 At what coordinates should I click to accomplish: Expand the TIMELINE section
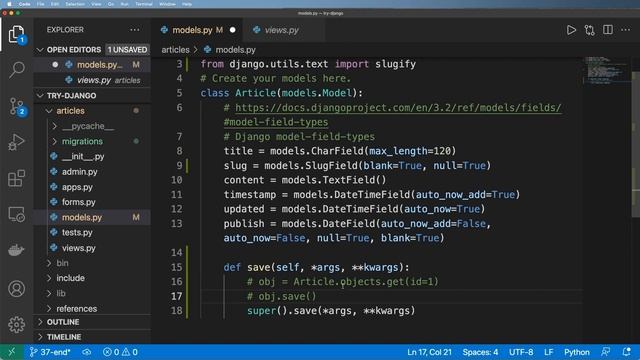click(92, 337)
